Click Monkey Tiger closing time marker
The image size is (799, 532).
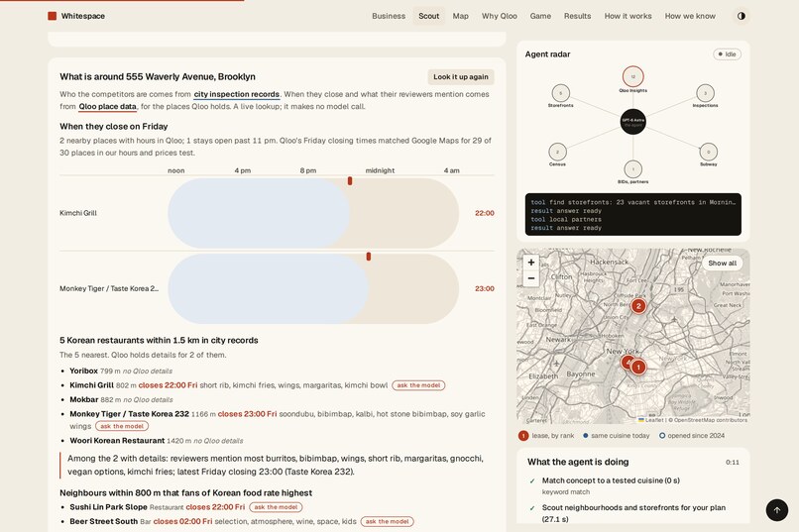(x=369, y=257)
